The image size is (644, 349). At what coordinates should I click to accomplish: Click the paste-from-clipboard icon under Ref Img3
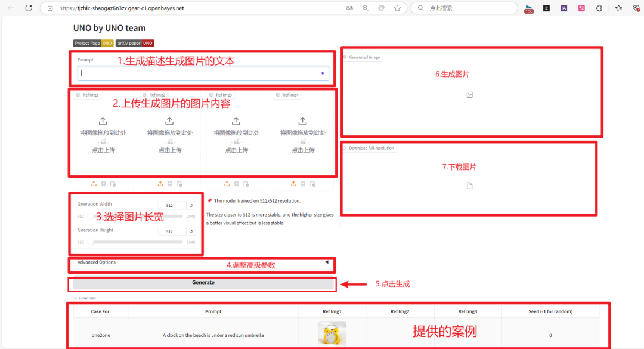(x=246, y=184)
